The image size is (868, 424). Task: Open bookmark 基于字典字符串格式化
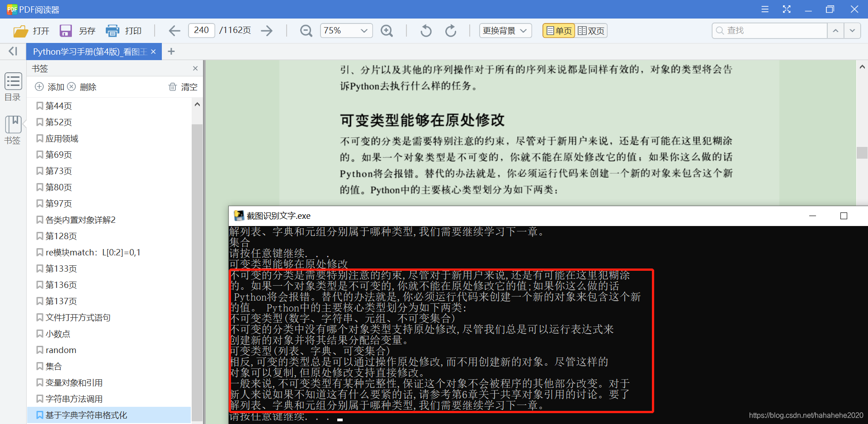(109, 415)
